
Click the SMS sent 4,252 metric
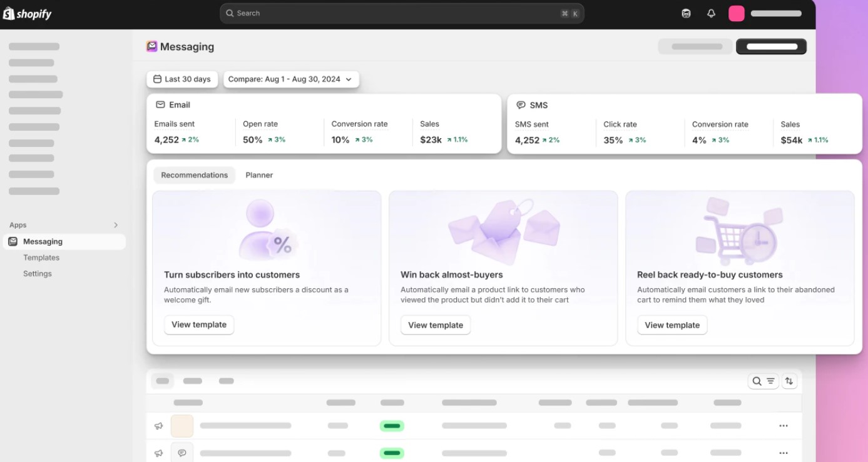pos(527,140)
